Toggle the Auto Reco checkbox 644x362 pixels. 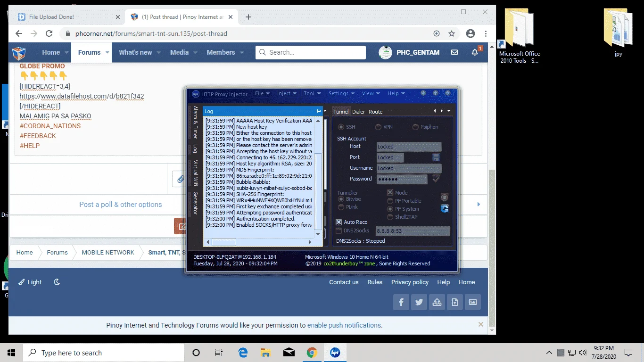[x=339, y=222]
